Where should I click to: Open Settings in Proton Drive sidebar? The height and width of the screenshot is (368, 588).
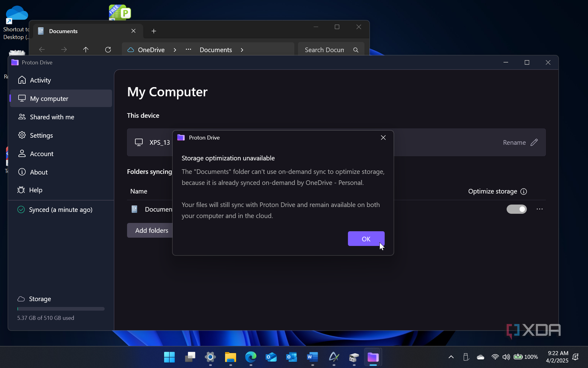61,135
